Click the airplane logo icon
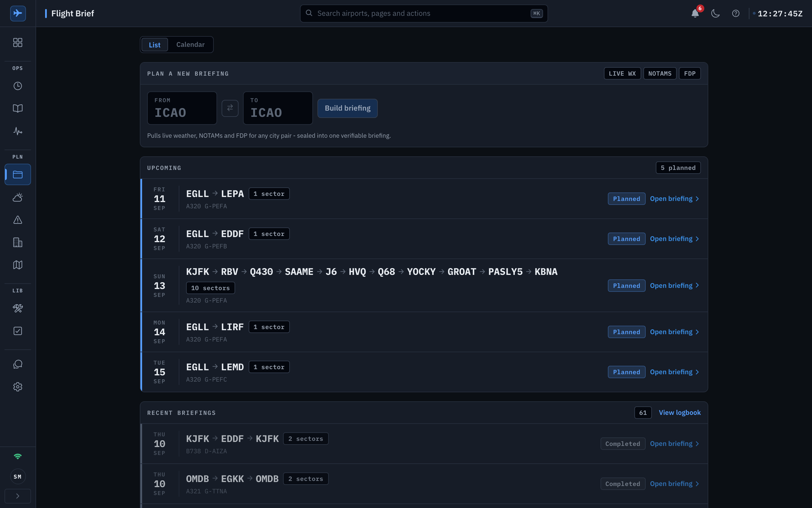 tap(18, 14)
